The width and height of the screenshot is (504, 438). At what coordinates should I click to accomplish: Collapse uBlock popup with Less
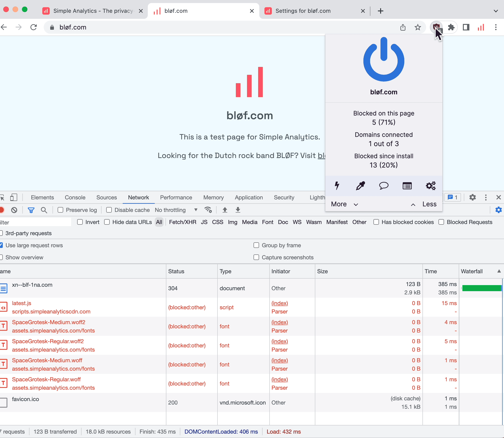coord(424,204)
